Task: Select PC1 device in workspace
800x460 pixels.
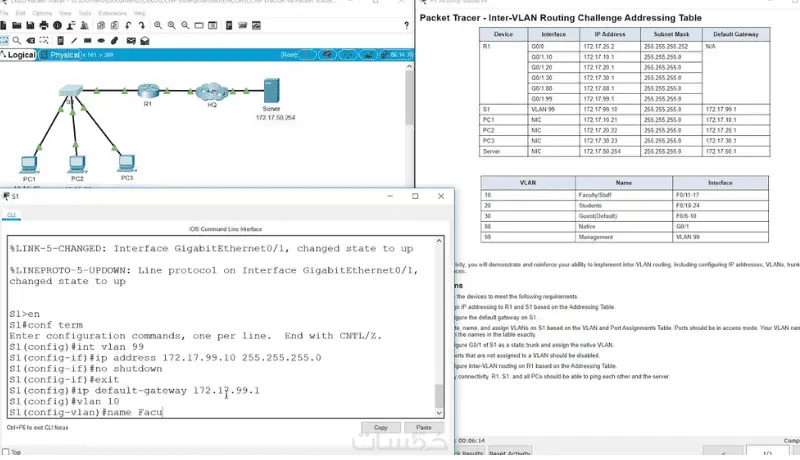Action: (29, 165)
